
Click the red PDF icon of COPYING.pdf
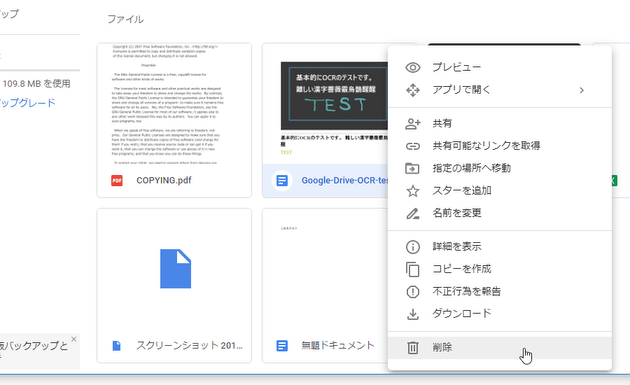[117, 180]
